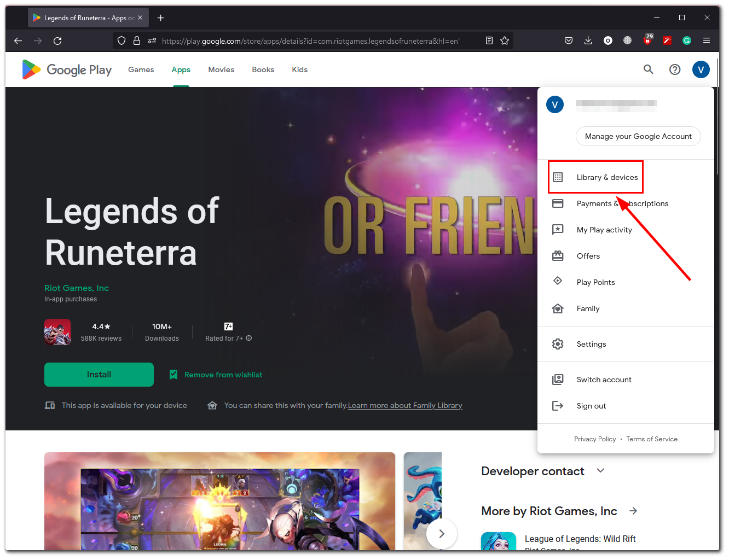The width and height of the screenshot is (729, 560).
Task: Click Manage your Google Account button
Action: (638, 136)
